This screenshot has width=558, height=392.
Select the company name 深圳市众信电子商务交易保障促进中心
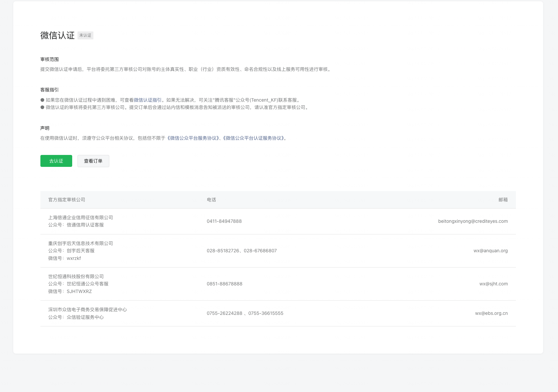click(87, 310)
